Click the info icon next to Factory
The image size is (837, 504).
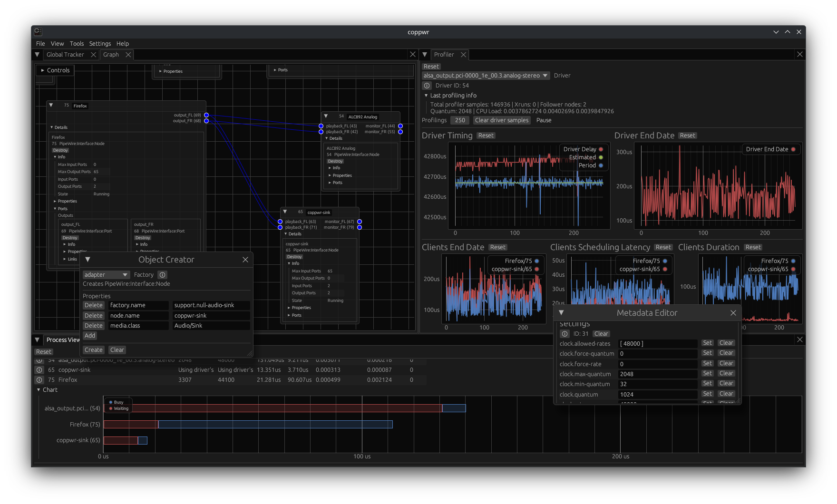[x=162, y=275]
